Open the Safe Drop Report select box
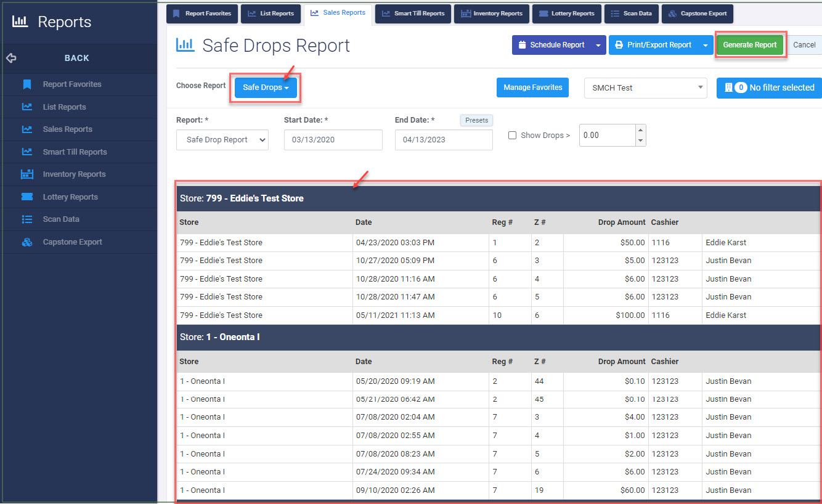822x504 pixels. [222, 140]
